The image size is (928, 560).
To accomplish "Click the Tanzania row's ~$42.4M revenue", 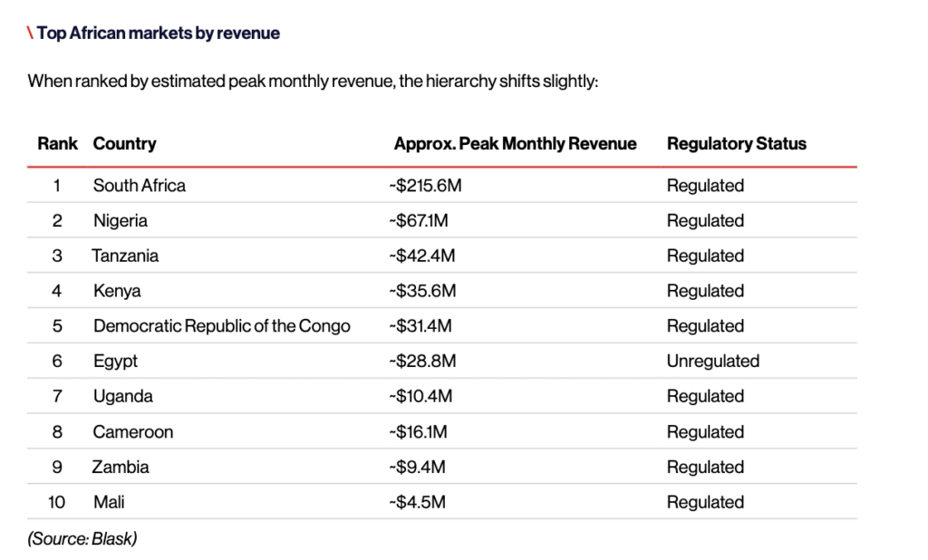I will coord(421,256).
